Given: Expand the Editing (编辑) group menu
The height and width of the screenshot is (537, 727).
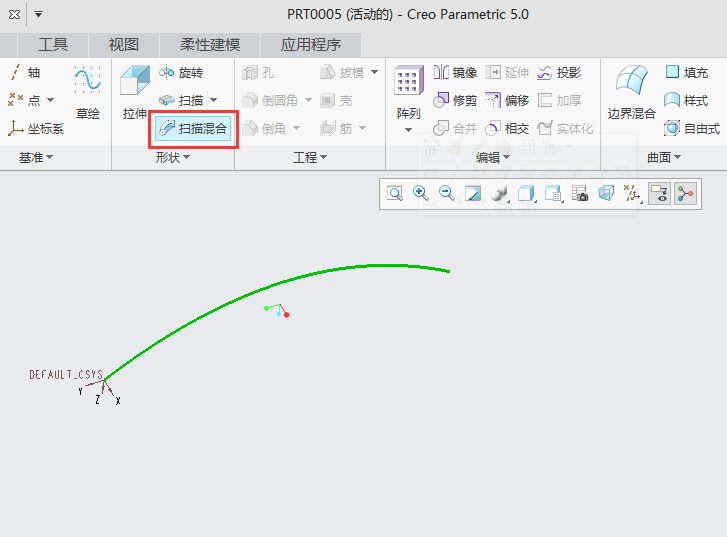Looking at the screenshot, I should tap(493, 158).
